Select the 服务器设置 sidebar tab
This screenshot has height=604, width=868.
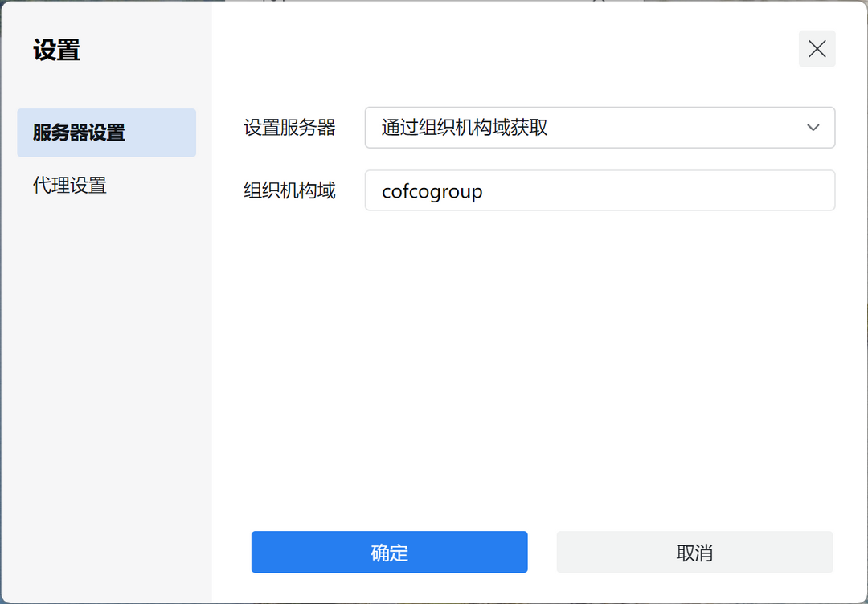[x=79, y=133]
